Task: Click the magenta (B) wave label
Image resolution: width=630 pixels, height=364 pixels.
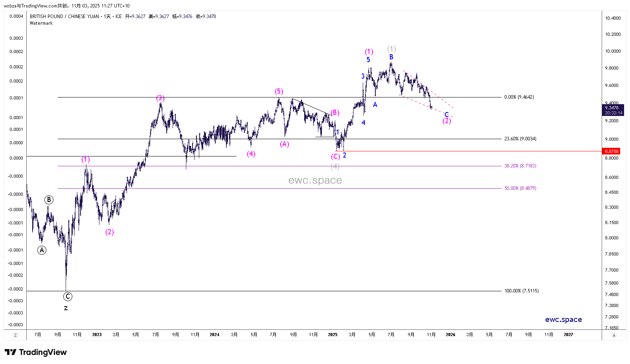Action: pyautogui.click(x=334, y=113)
